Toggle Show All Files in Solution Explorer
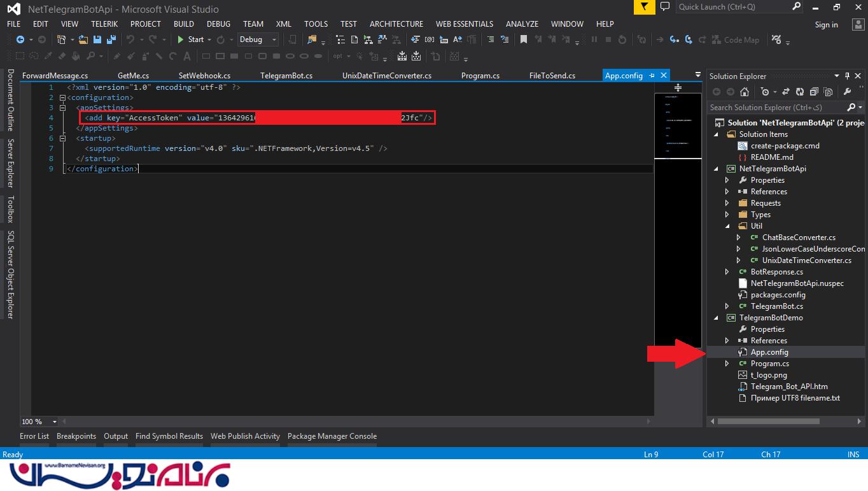The image size is (868, 491). (x=828, y=92)
